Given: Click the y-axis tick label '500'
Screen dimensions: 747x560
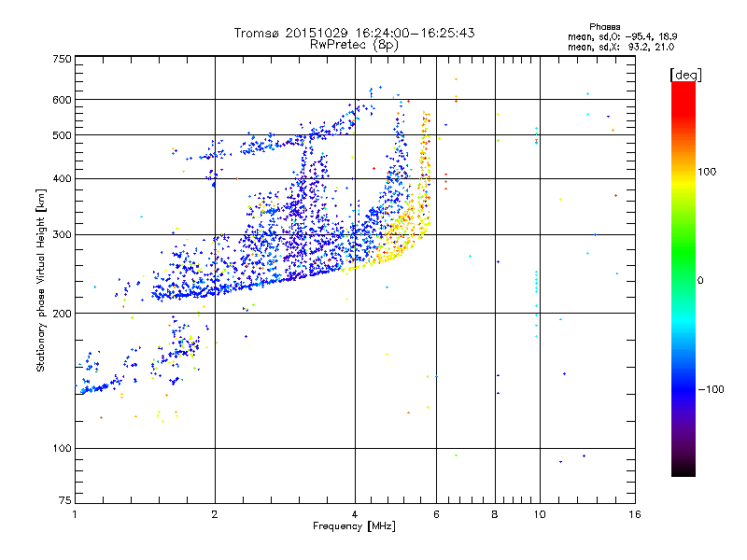Looking at the screenshot, I should [x=62, y=135].
